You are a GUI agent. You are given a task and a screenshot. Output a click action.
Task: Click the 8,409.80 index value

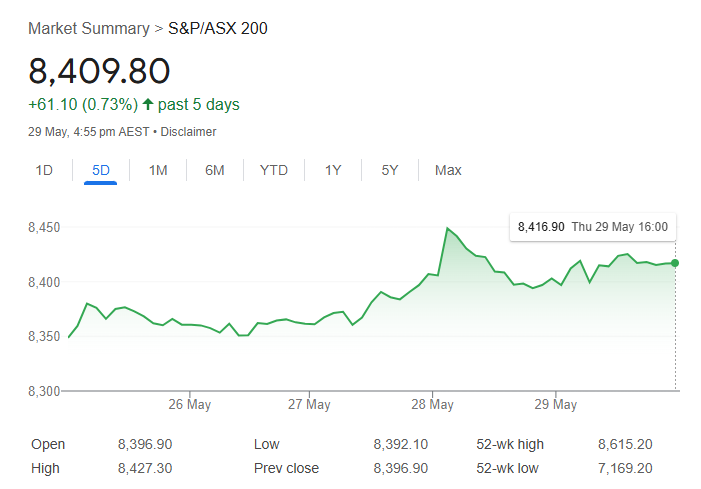(99, 71)
